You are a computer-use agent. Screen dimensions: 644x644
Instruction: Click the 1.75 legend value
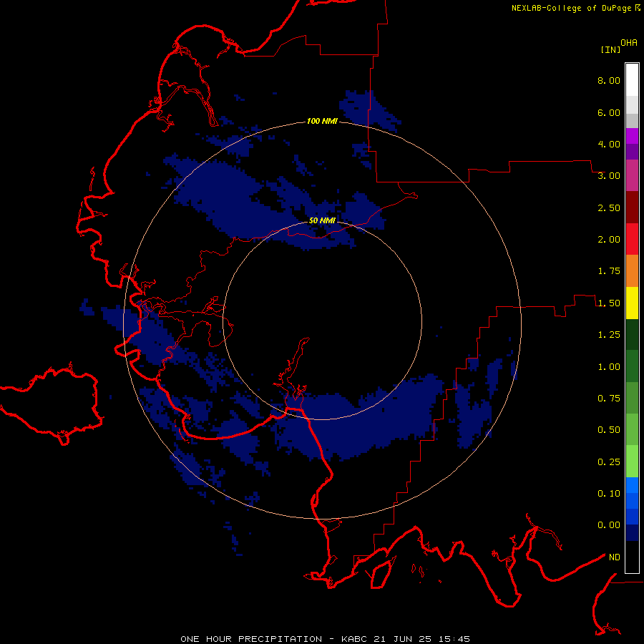click(x=609, y=271)
